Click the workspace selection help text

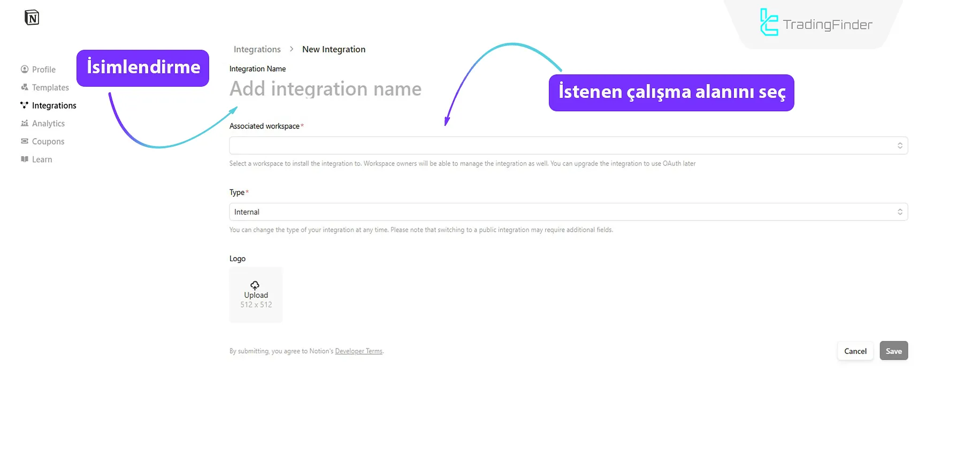(462, 164)
